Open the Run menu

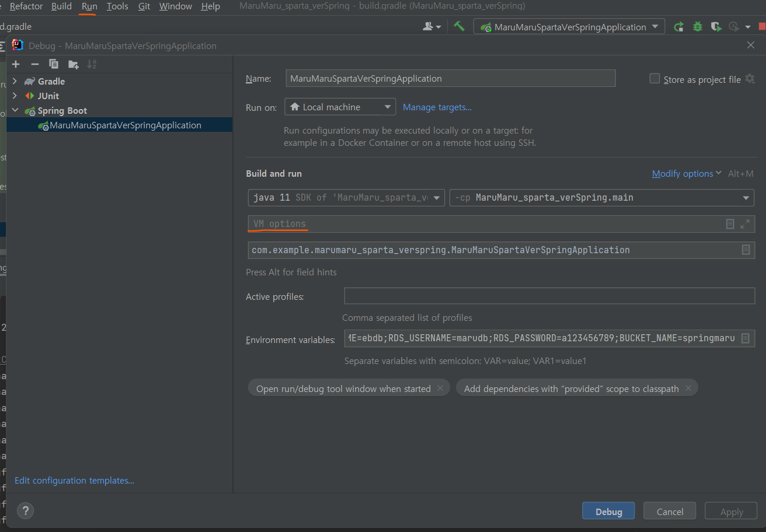[89, 6]
